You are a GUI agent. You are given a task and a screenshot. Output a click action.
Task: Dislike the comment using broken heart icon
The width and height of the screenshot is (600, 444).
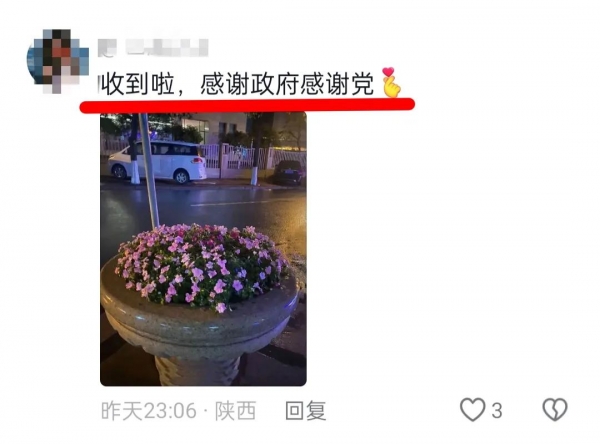click(x=555, y=410)
